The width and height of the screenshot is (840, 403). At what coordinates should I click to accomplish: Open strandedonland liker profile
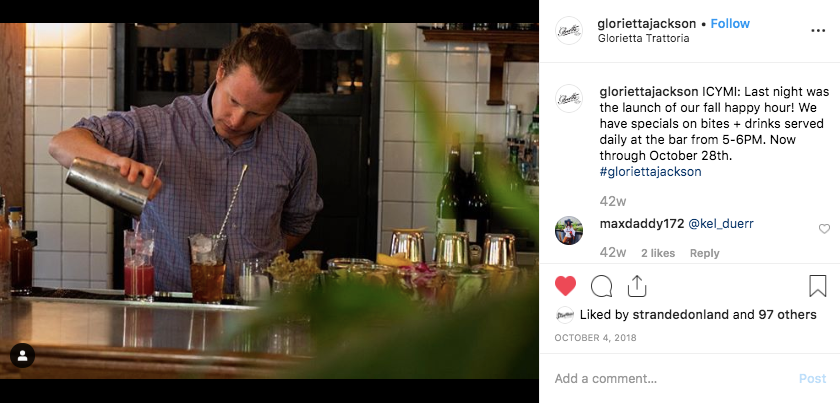681,315
